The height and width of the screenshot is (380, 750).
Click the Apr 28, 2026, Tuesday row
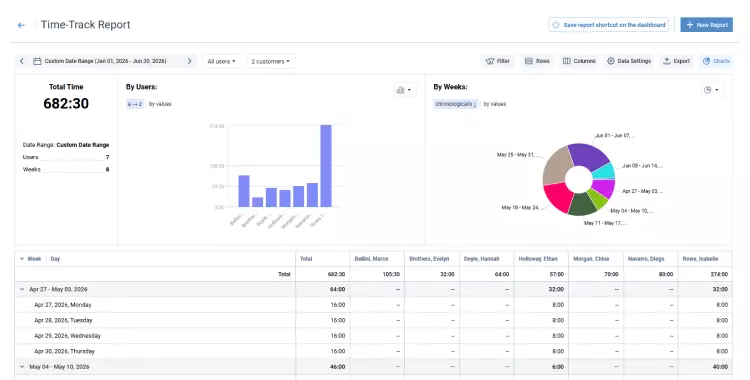(373, 320)
